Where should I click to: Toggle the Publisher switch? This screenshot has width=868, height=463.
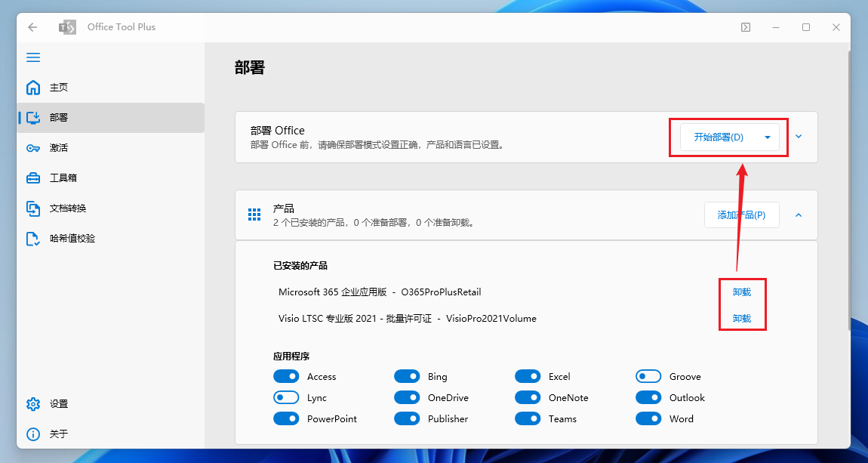(x=407, y=418)
